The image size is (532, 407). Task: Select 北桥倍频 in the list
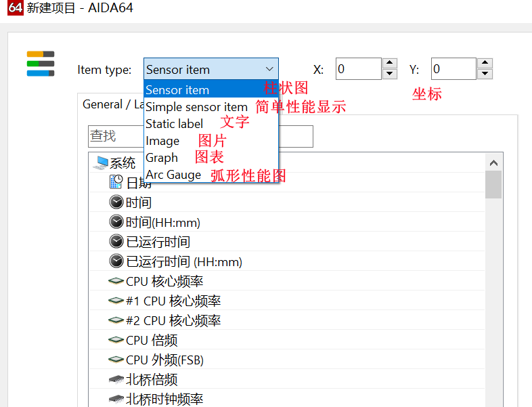pyautogui.click(x=152, y=379)
